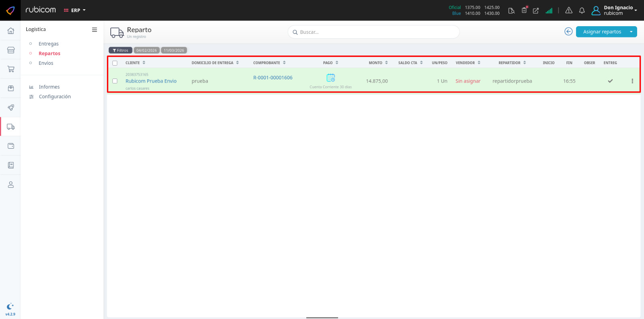The image size is (644, 319).
Task: Open client Rubicom Prueba Envio link
Action: (x=151, y=81)
